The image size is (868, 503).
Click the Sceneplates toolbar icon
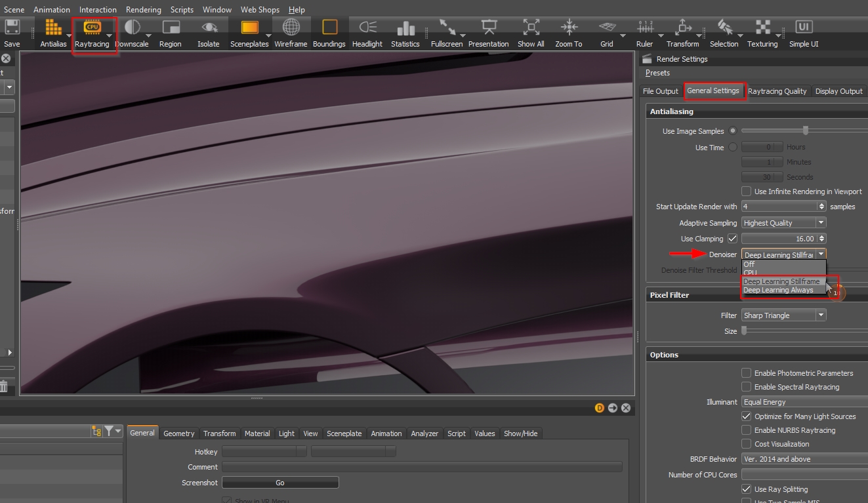click(249, 28)
